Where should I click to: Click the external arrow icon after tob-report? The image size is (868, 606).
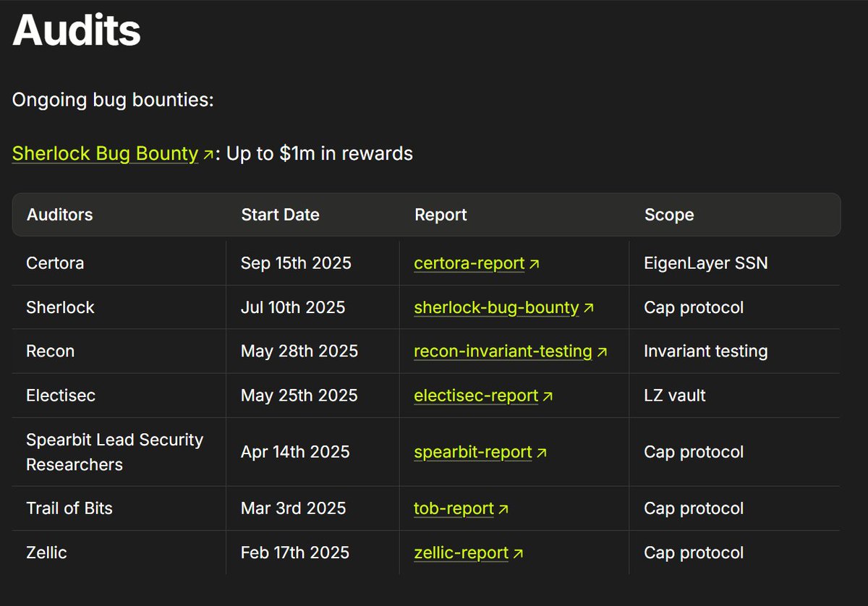click(503, 510)
